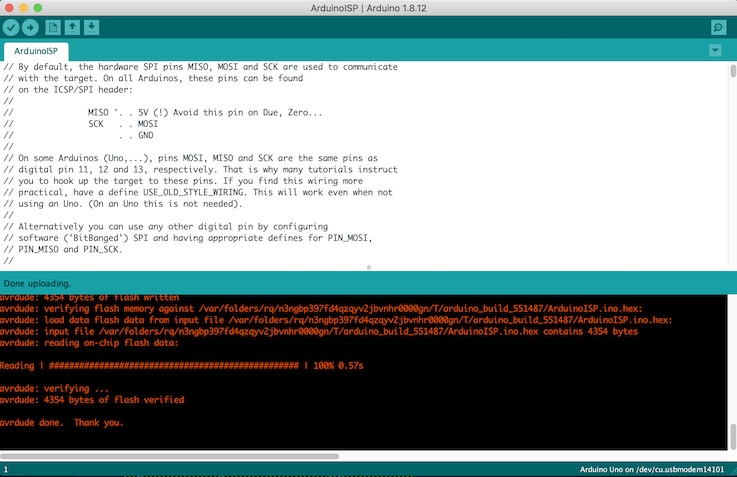The width and height of the screenshot is (737, 477).
Task: Save sketch with the Save icon
Action: (x=92, y=28)
